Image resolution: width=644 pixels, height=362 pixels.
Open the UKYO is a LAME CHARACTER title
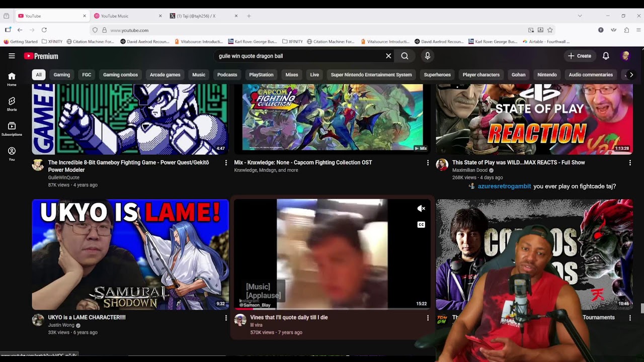(87, 318)
